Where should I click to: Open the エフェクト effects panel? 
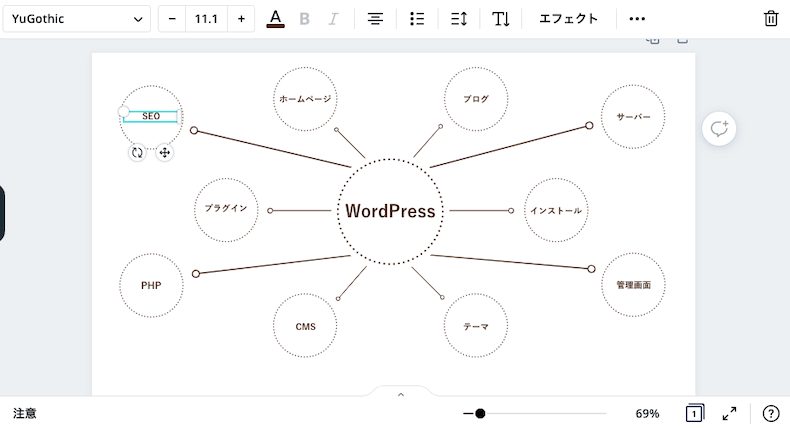pyautogui.click(x=568, y=19)
